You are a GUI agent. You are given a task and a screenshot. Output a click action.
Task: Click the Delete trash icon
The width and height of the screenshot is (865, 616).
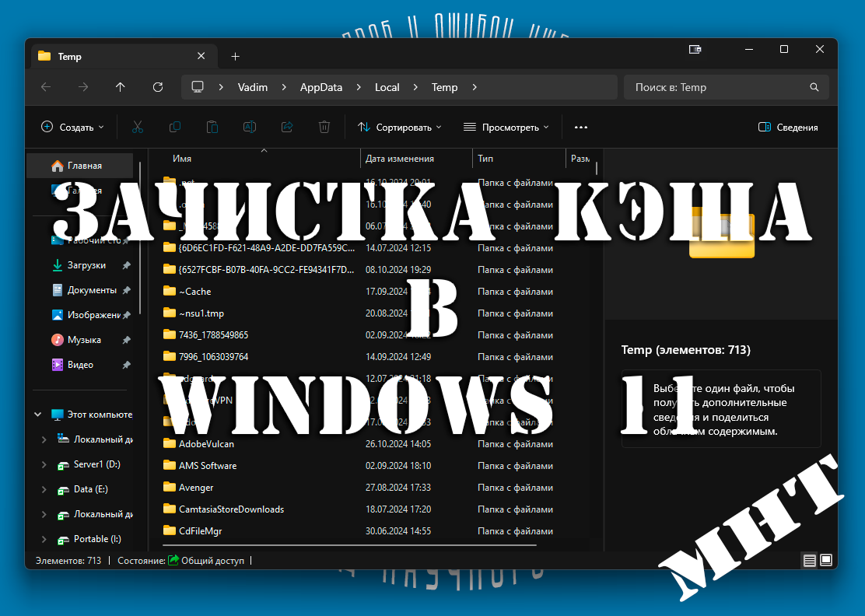pyautogui.click(x=324, y=128)
